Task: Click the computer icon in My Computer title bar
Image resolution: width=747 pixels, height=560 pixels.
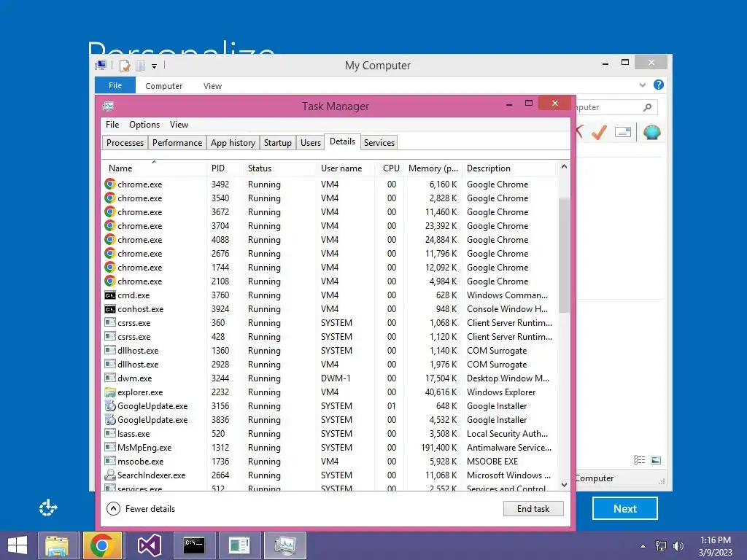Action: [x=101, y=65]
